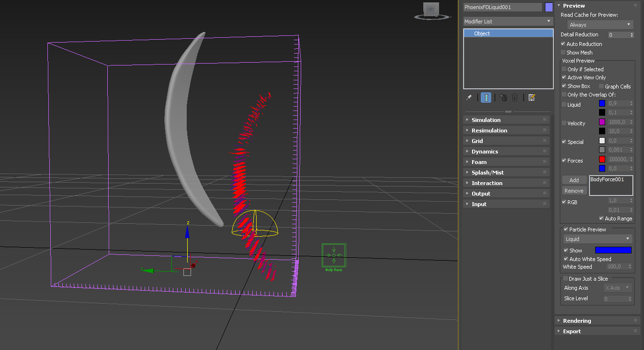Select the Body Force helper icon
Viewport: 644px width, 350px height.
334,255
